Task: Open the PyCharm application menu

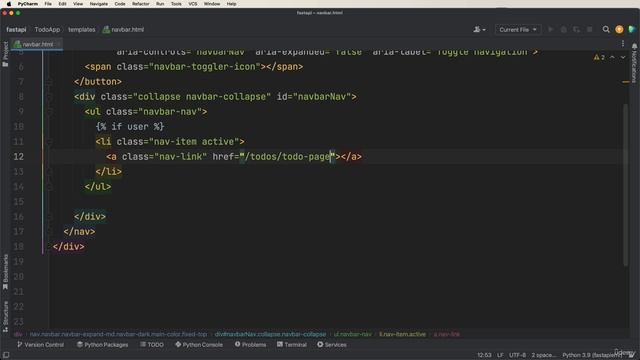Action: coord(27,4)
